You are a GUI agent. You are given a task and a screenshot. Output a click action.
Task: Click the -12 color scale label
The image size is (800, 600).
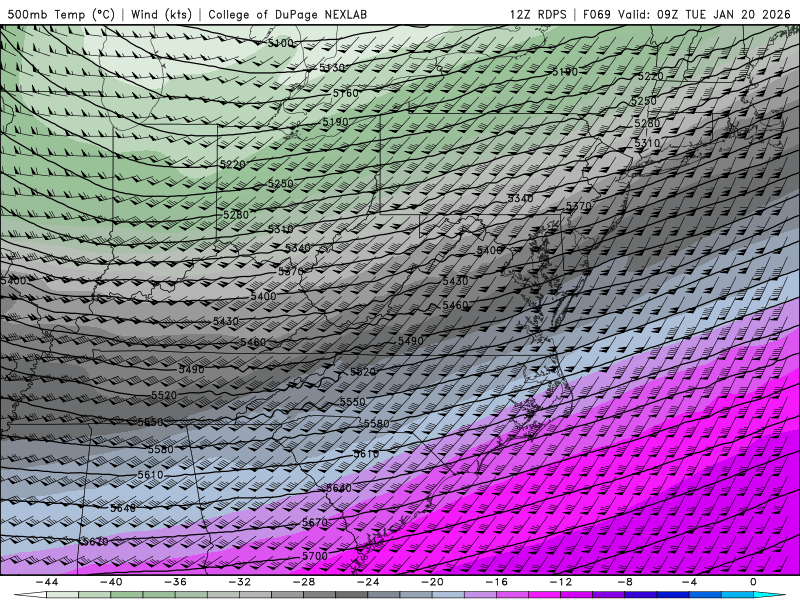[x=560, y=582]
